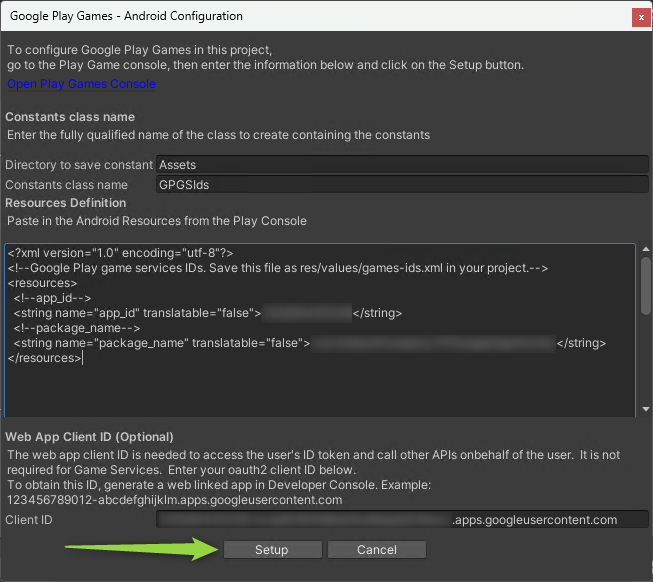Click the games-ids.xml comment line
The height and width of the screenshot is (582, 653).
[x=278, y=268]
